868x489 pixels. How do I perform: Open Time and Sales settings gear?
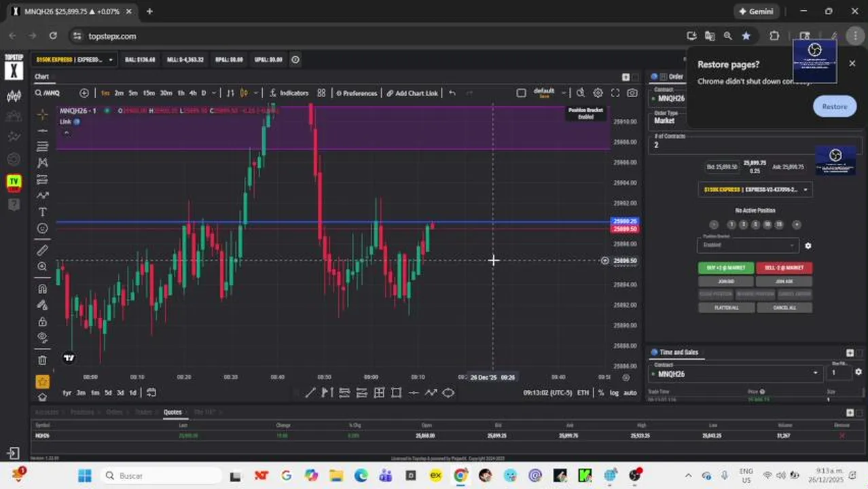(858, 372)
